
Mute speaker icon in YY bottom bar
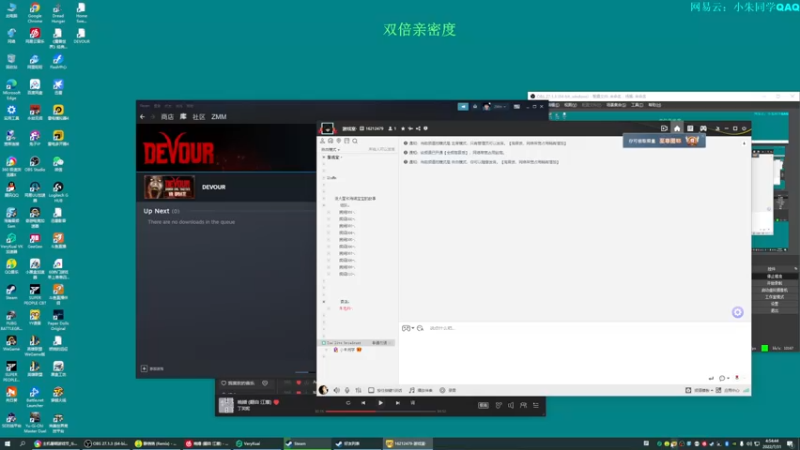(x=336, y=390)
